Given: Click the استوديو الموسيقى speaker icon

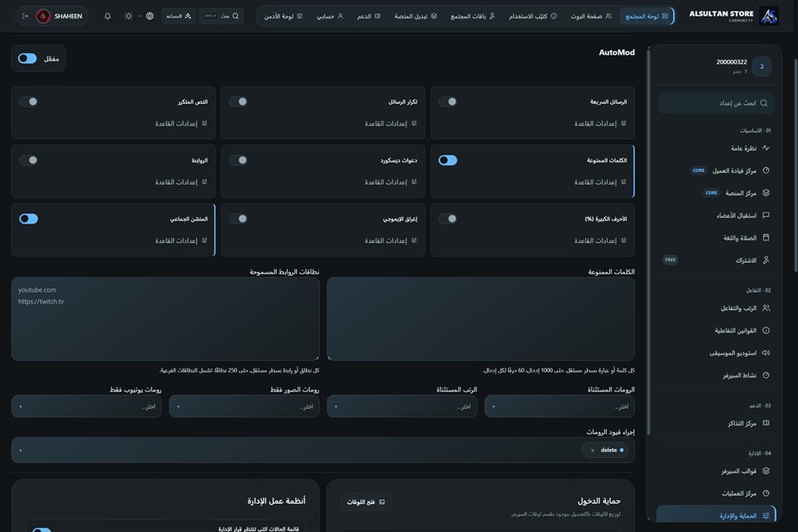Looking at the screenshot, I should click(766, 352).
